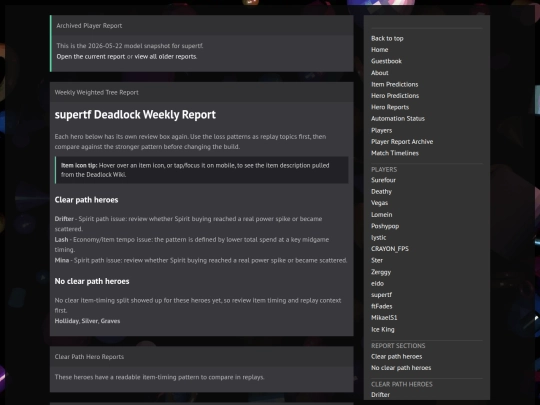Image resolution: width=540 pixels, height=405 pixels.
Task: Open the Guestbook page
Action: coord(386,61)
